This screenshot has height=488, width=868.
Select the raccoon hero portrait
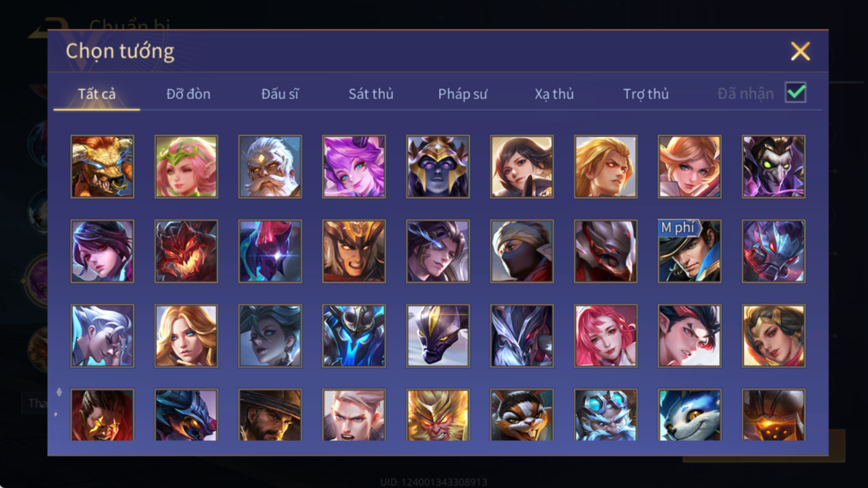[x=522, y=415]
